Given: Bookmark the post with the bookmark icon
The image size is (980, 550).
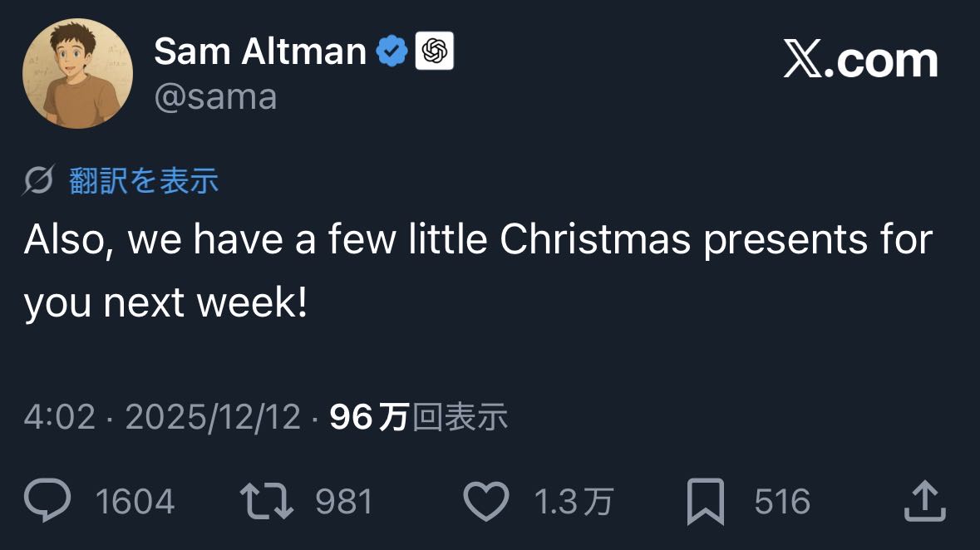Looking at the screenshot, I should point(706,502).
